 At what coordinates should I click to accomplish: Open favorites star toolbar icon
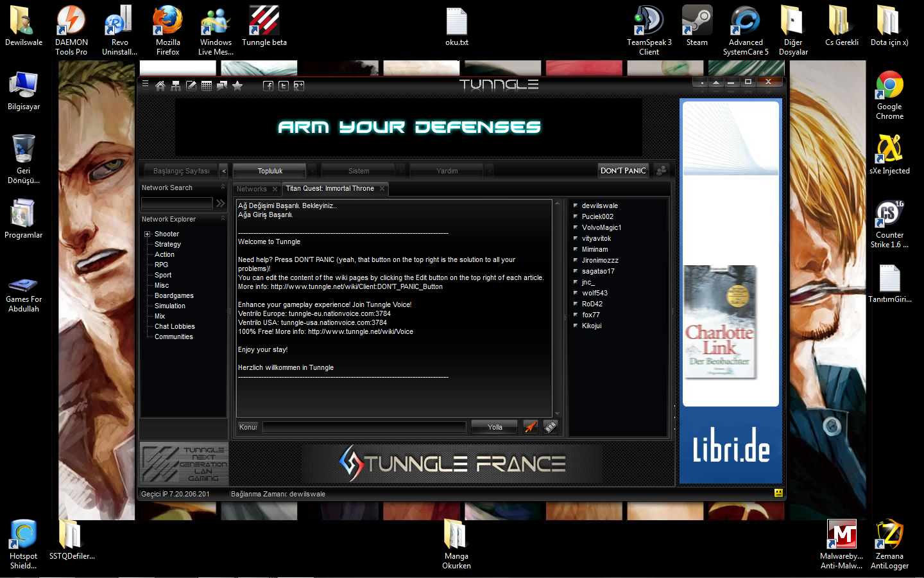[237, 85]
